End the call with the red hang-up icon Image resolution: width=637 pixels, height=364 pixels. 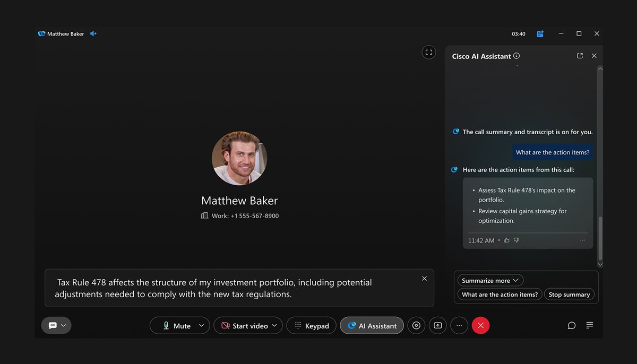(x=480, y=325)
